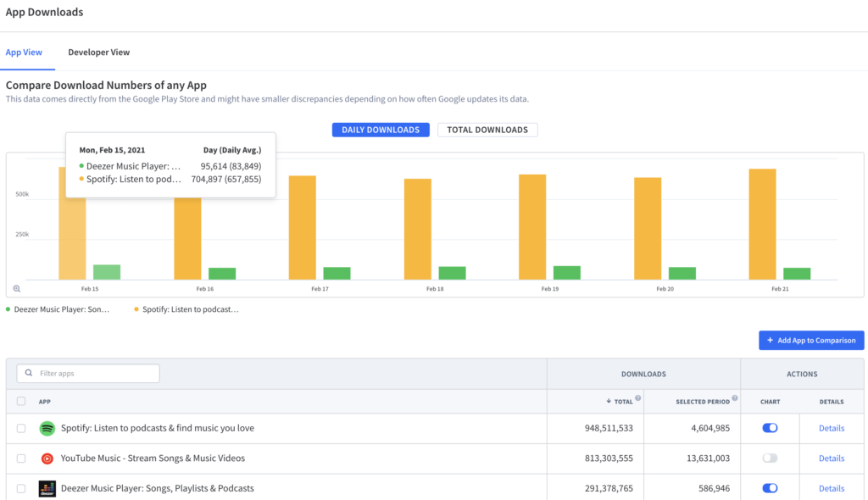Open Details for Spotify
Screen dimensions: 868x500
coord(832,428)
